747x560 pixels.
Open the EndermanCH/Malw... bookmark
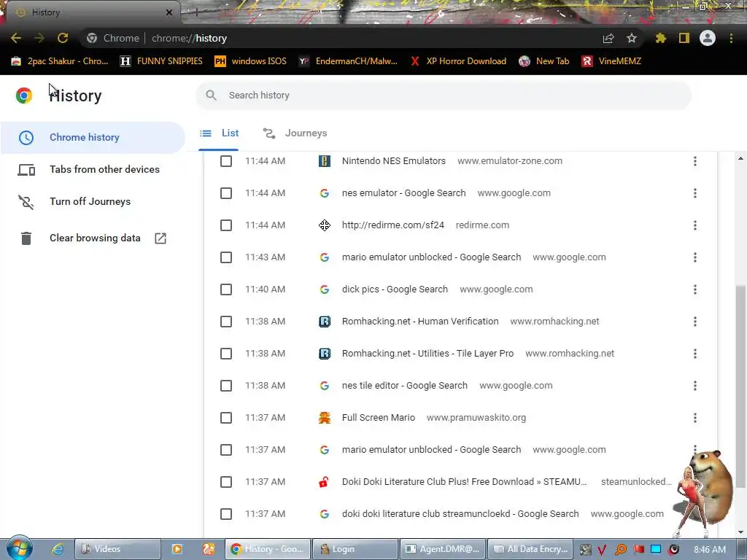[x=348, y=61]
